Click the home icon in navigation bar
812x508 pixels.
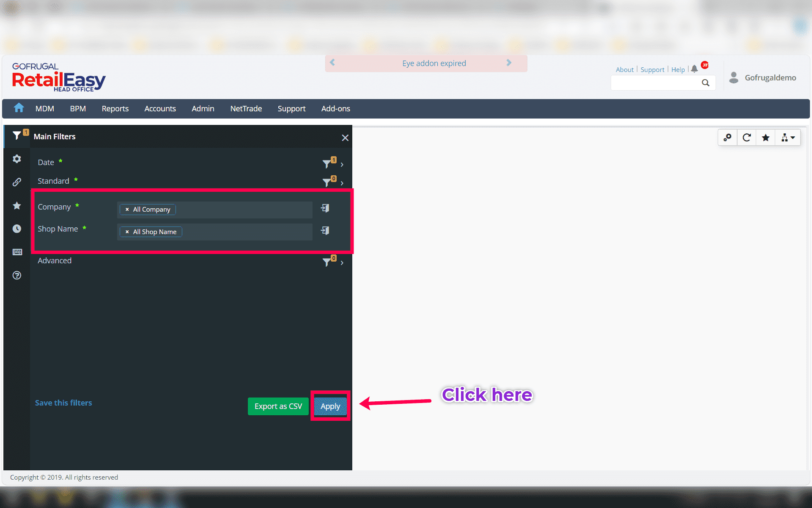tap(19, 108)
